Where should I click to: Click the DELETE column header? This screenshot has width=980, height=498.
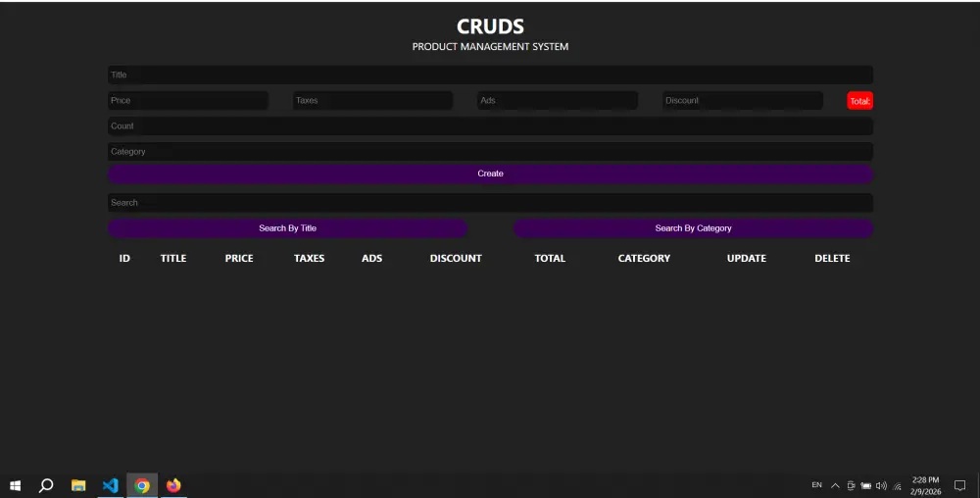pos(832,258)
